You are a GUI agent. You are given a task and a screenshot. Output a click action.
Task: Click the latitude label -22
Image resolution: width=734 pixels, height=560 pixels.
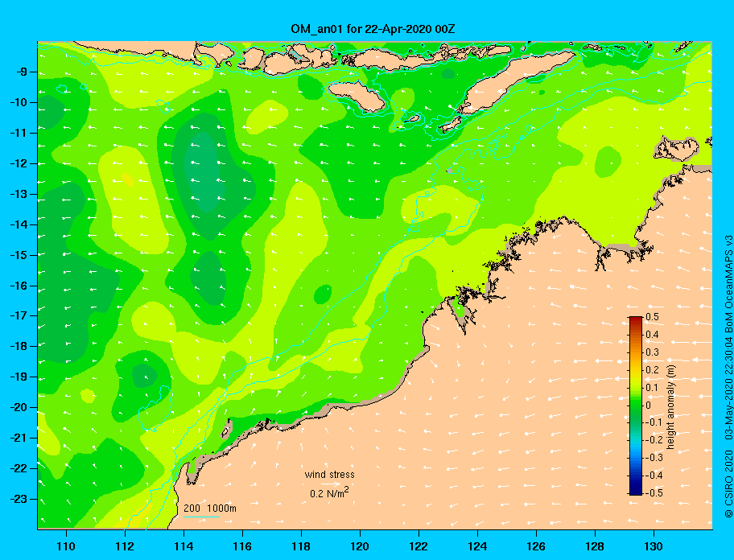[x=19, y=468]
